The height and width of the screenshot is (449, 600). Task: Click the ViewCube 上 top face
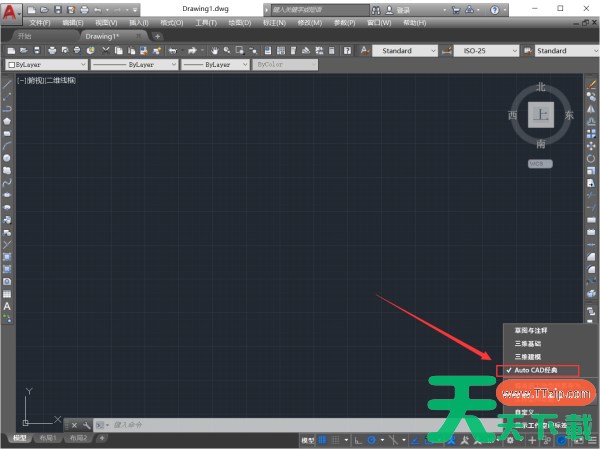click(541, 114)
